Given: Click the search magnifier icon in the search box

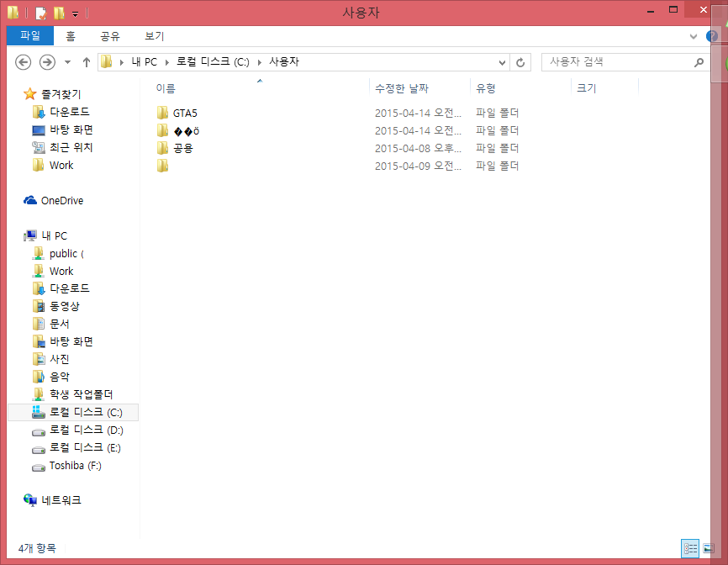Looking at the screenshot, I should click(699, 62).
